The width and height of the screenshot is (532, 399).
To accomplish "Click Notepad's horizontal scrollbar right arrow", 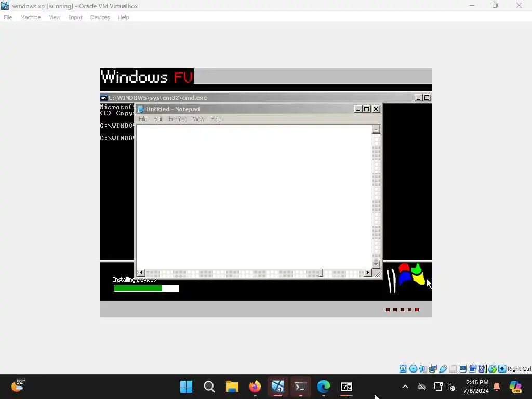I will (x=368, y=272).
